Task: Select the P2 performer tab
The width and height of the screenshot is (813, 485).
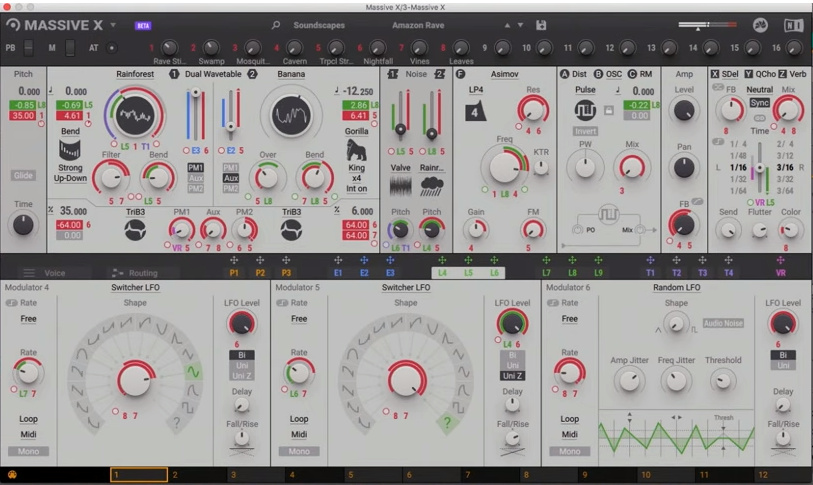Action: [x=260, y=273]
